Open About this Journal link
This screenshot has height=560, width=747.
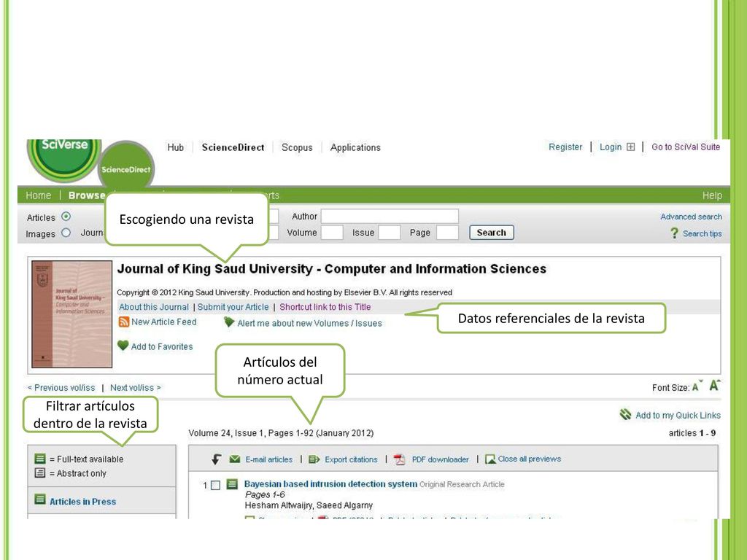pos(154,307)
